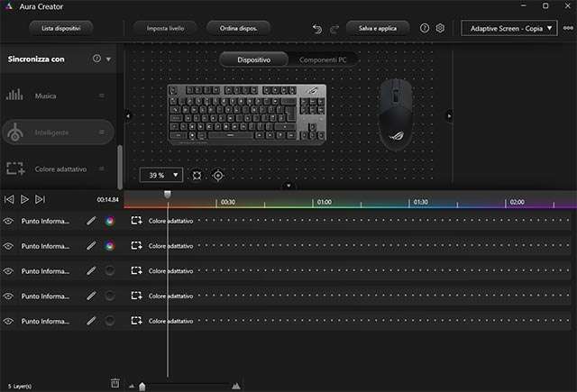Select the ROG mouse device in preview

[396, 115]
